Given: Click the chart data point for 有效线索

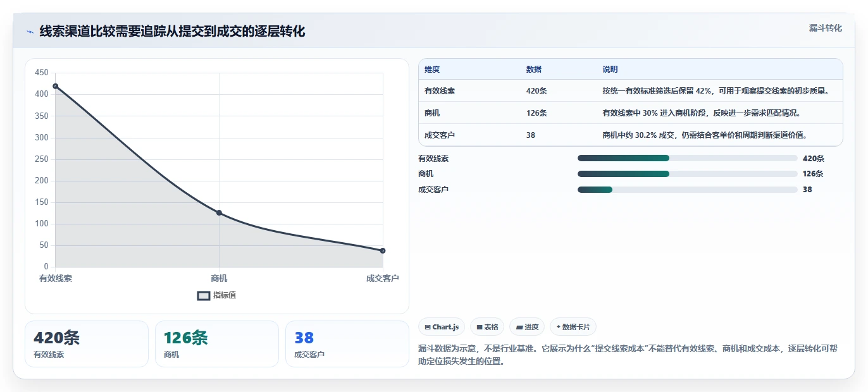Looking at the screenshot, I should pyautogui.click(x=55, y=86).
